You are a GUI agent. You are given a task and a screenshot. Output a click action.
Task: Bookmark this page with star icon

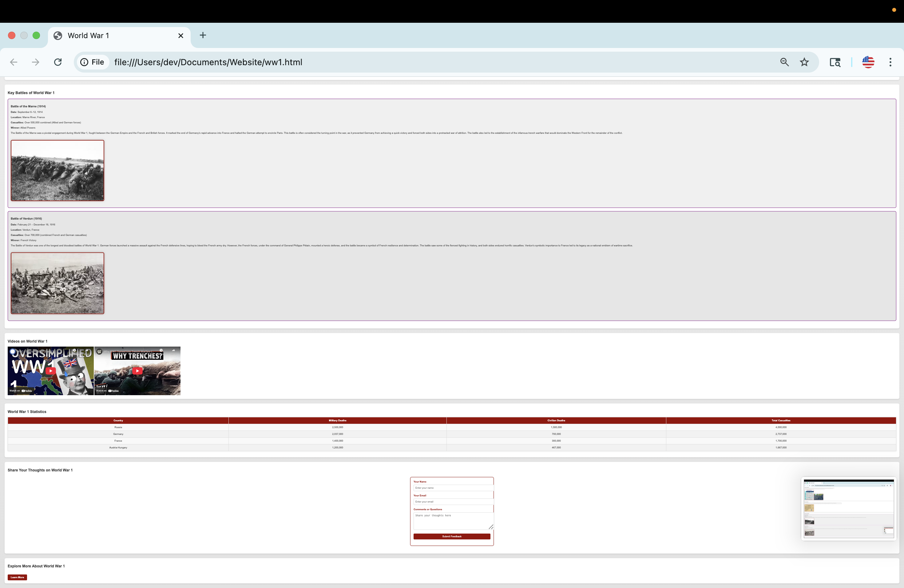(804, 62)
